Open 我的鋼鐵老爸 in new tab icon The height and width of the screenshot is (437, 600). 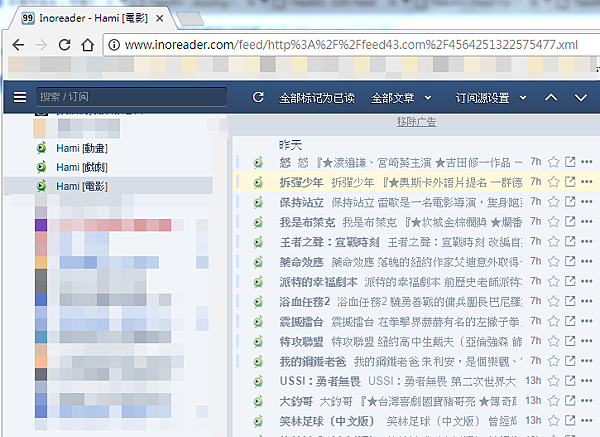click(570, 361)
